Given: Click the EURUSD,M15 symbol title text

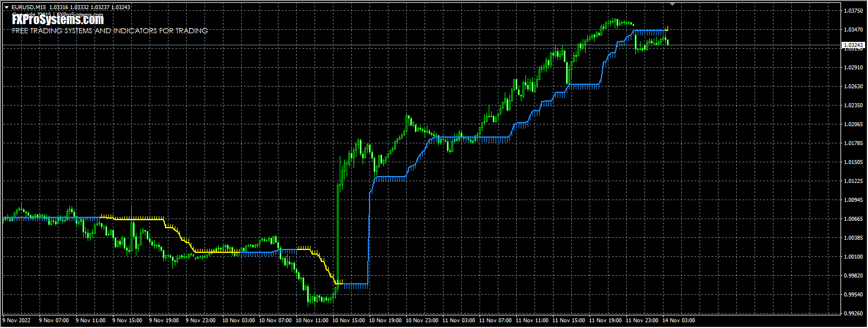Looking at the screenshot, I should tap(28, 7).
